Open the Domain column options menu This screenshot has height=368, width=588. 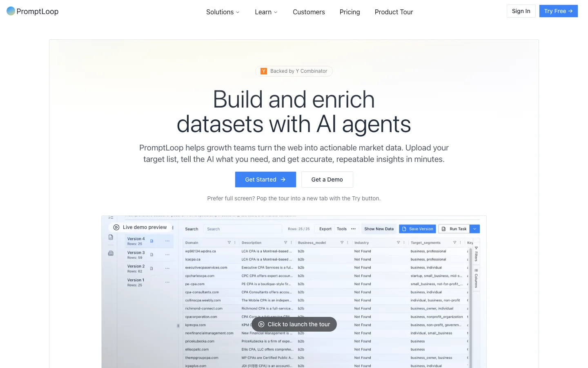[235, 242]
